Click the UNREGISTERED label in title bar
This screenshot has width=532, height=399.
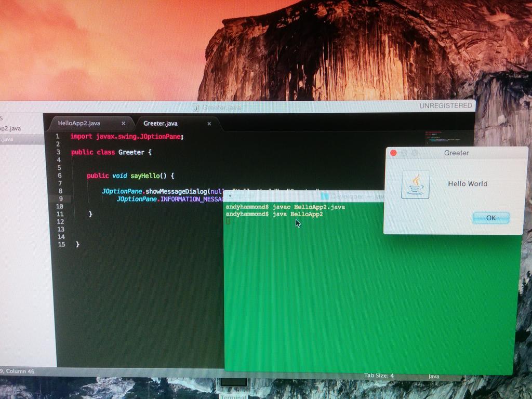click(445, 105)
